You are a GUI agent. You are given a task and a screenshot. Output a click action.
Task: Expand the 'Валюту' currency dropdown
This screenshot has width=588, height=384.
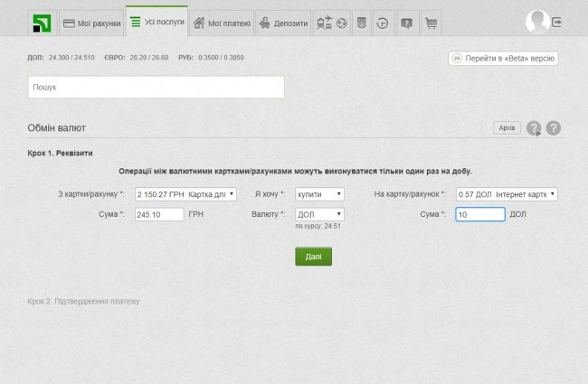pos(319,214)
